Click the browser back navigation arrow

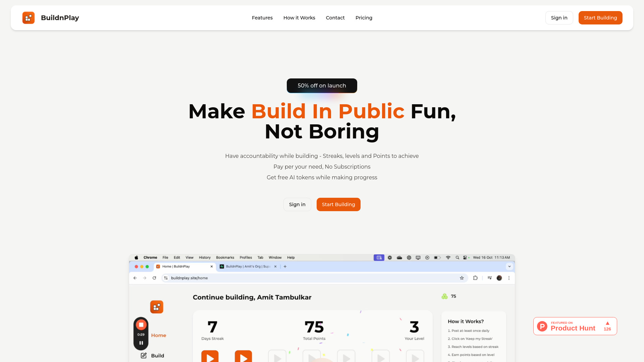[x=136, y=278]
